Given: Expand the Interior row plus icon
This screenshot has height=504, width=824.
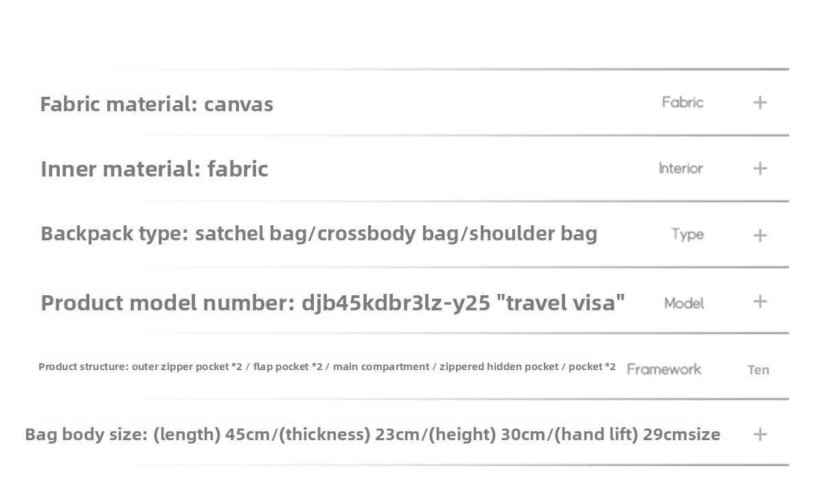Looking at the screenshot, I should [x=759, y=168].
